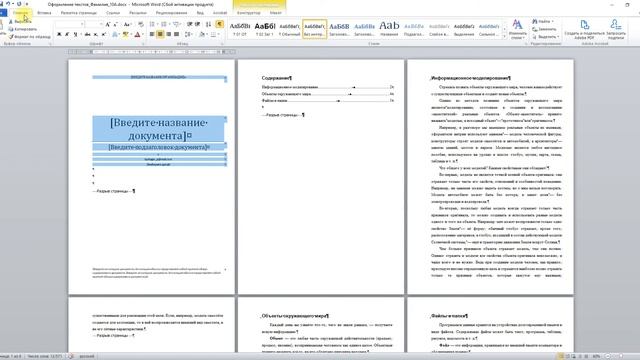Click the language indicator in status bar
Viewport: 640px width, 360px height.
pos(87,356)
